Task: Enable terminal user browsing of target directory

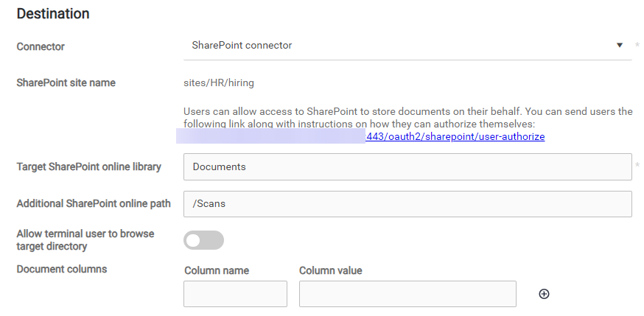Action: click(x=203, y=240)
